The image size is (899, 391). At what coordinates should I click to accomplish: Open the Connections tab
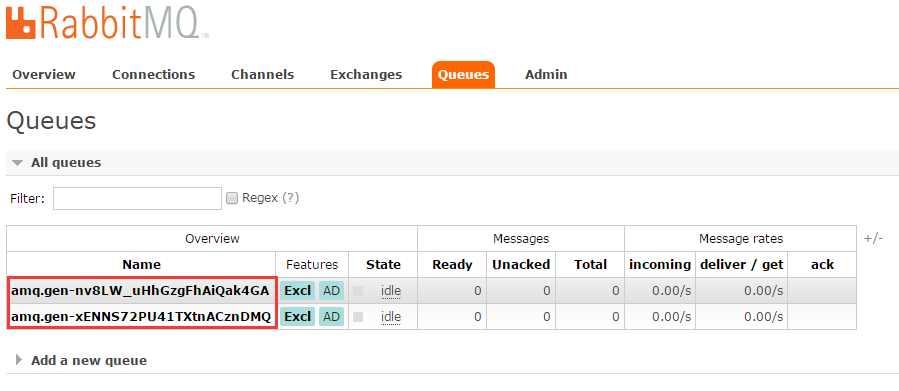[x=154, y=75]
